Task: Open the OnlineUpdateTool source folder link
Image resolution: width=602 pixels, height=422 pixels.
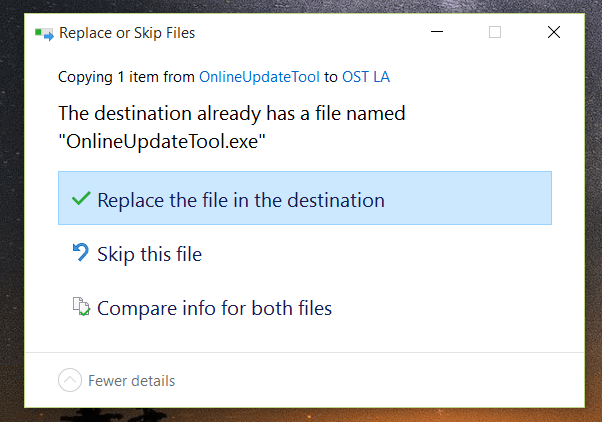Action: point(259,77)
